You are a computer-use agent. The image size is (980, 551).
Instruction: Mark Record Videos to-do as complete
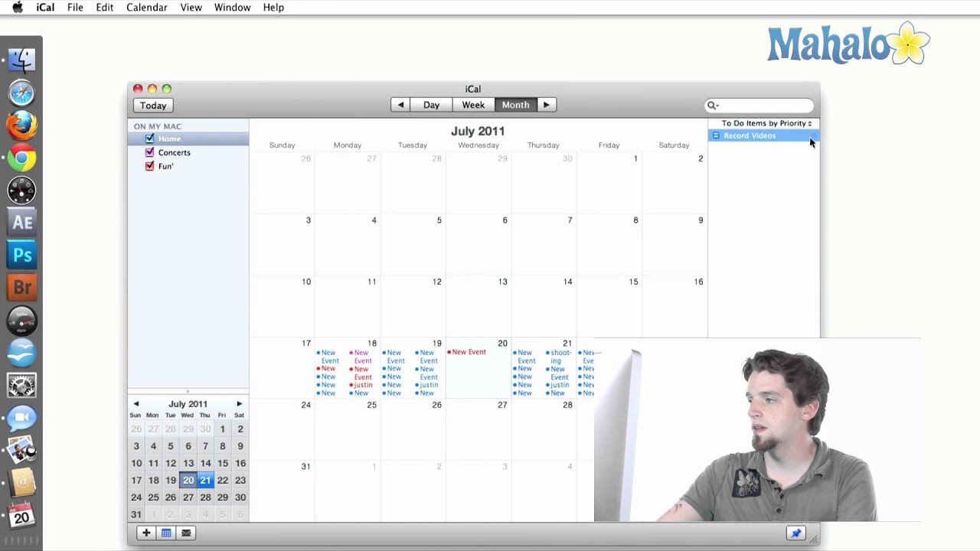(x=716, y=135)
